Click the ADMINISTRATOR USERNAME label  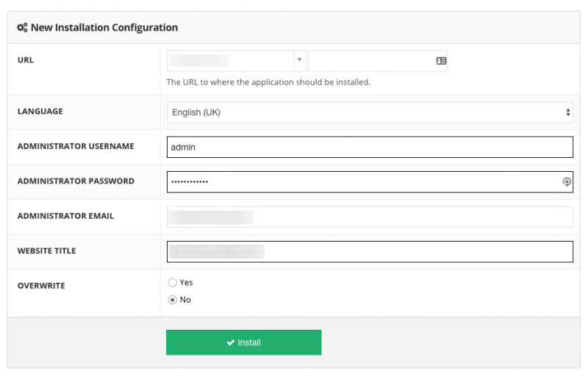[76, 146]
